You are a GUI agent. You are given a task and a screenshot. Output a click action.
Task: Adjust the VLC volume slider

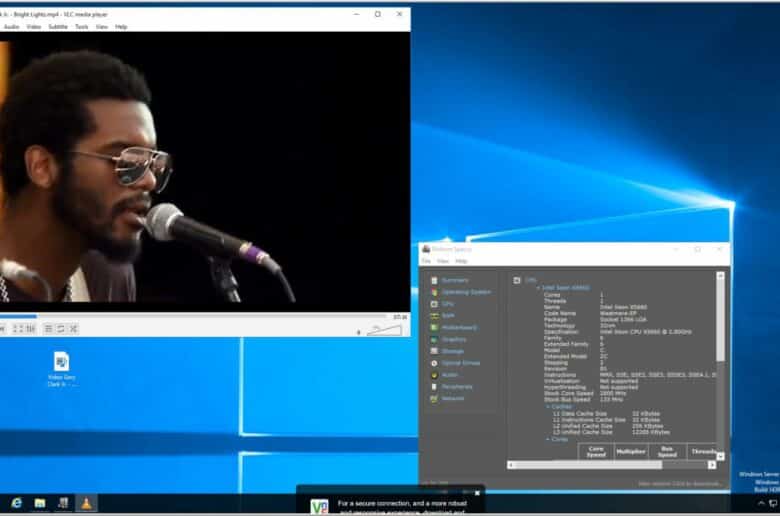coord(384,330)
